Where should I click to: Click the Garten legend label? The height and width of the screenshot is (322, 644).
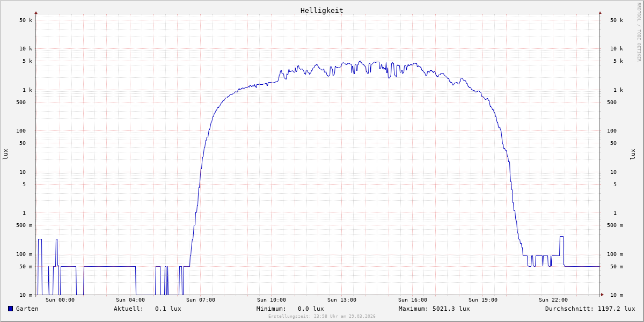point(27,309)
